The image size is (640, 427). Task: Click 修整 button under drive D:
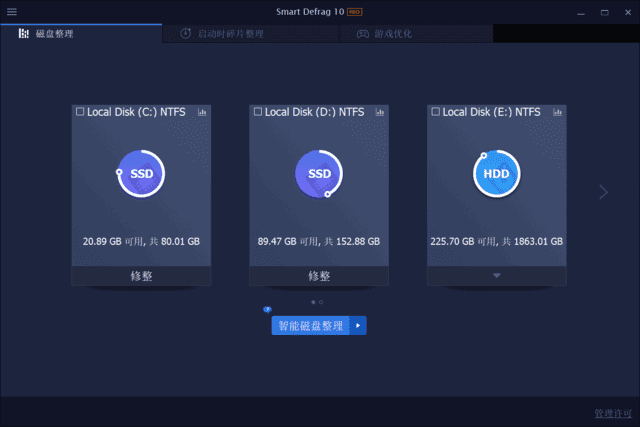tap(319, 276)
